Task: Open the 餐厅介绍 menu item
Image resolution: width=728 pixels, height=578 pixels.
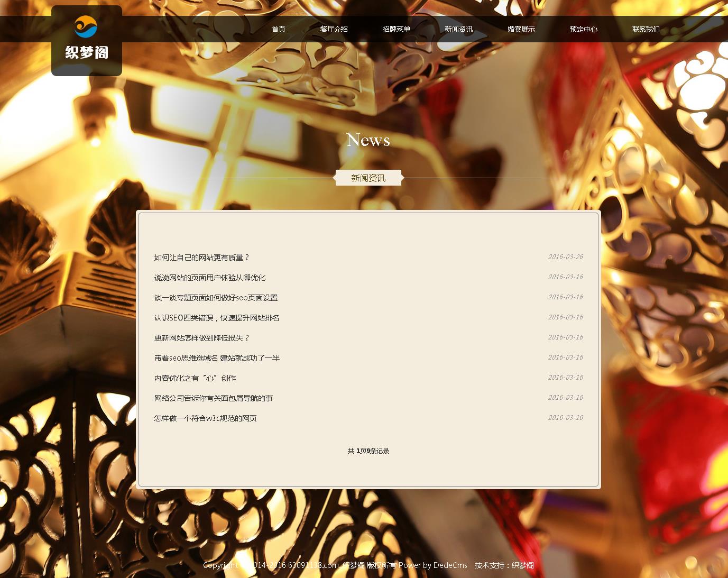Action: point(334,29)
